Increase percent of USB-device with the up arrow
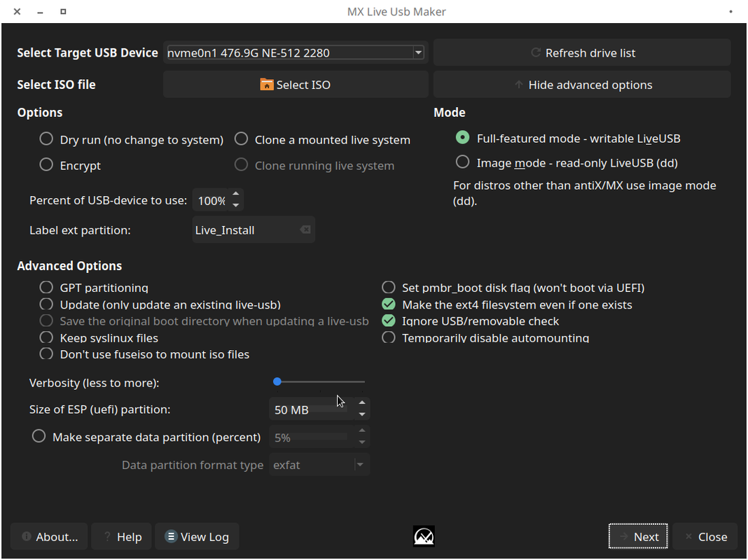The image size is (748, 560). [235, 193]
